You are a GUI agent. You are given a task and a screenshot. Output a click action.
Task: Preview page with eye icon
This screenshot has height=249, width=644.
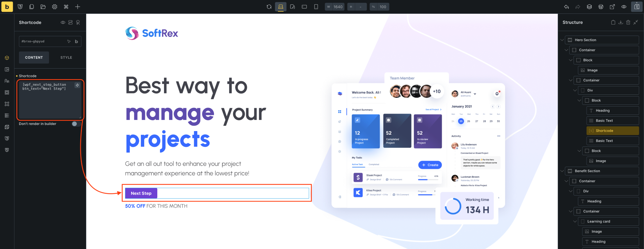coord(624,7)
